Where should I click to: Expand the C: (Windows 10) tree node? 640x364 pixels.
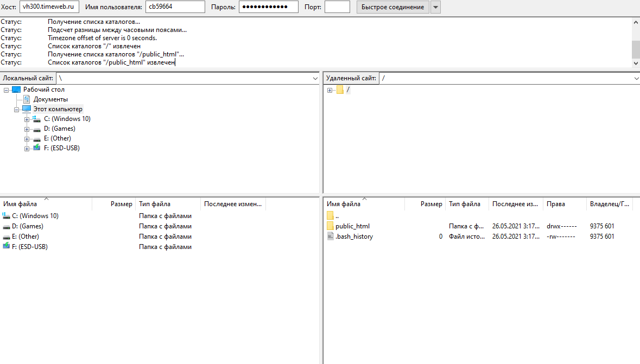(27, 119)
